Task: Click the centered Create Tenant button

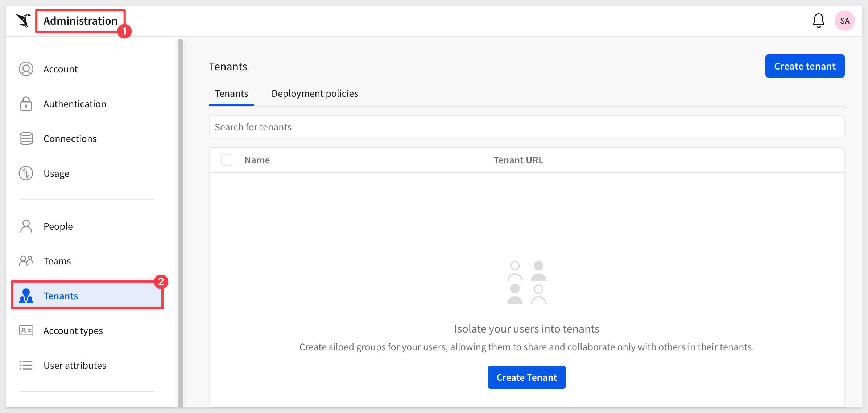Action: click(526, 377)
